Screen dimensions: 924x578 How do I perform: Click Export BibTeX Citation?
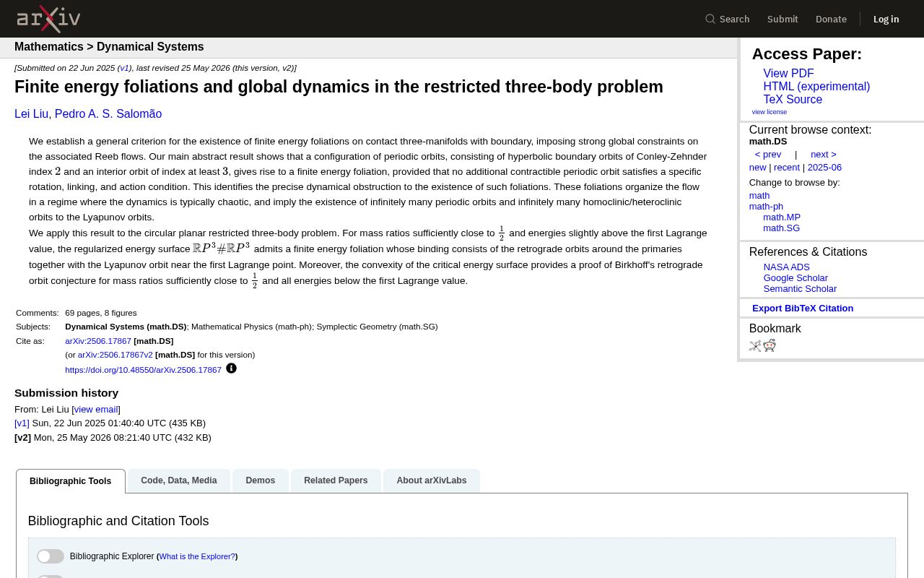tap(803, 309)
